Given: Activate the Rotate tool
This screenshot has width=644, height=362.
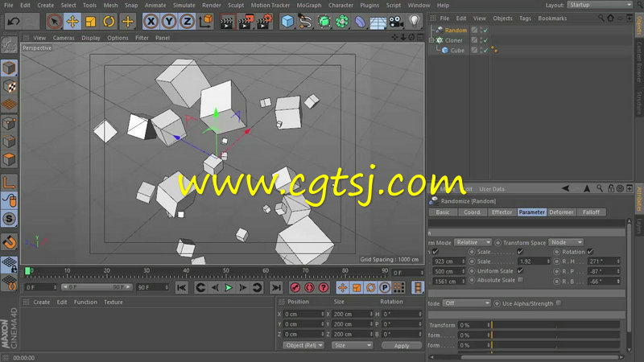Looking at the screenshot, I should click(x=109, y=22).
